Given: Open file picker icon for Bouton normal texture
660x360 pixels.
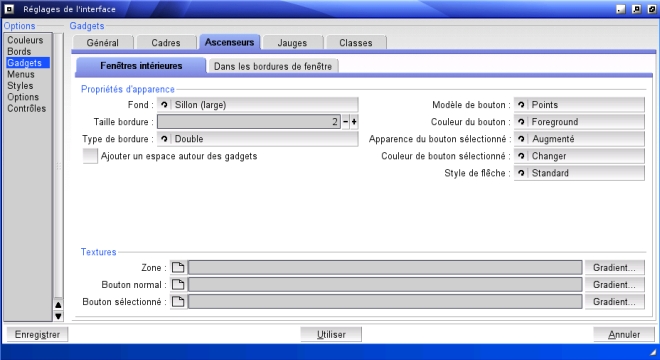Looking at the screenshot, I should point(178,285).
